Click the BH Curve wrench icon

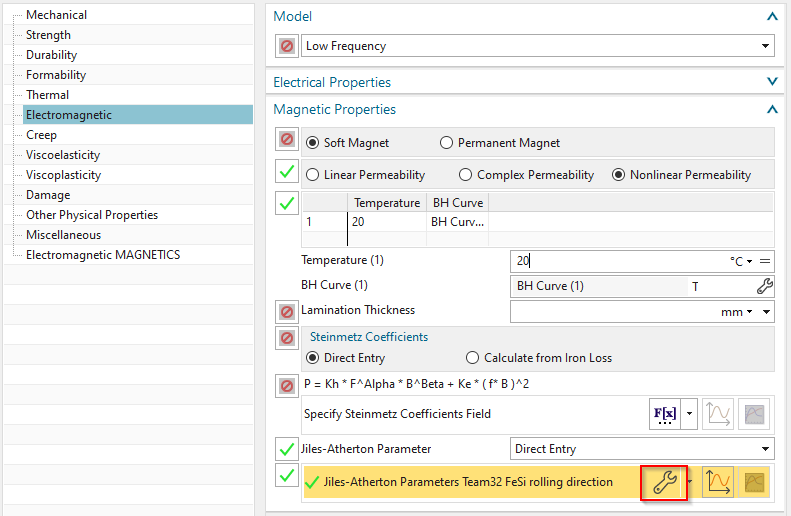(765, 286)
